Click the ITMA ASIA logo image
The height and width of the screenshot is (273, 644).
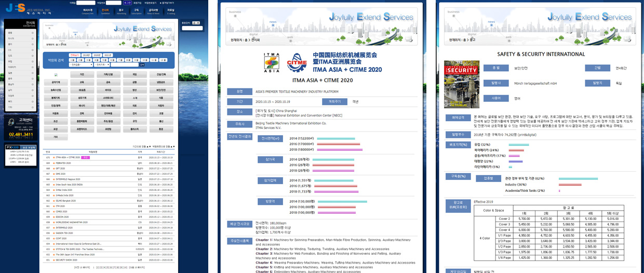(x=272, y=62)
